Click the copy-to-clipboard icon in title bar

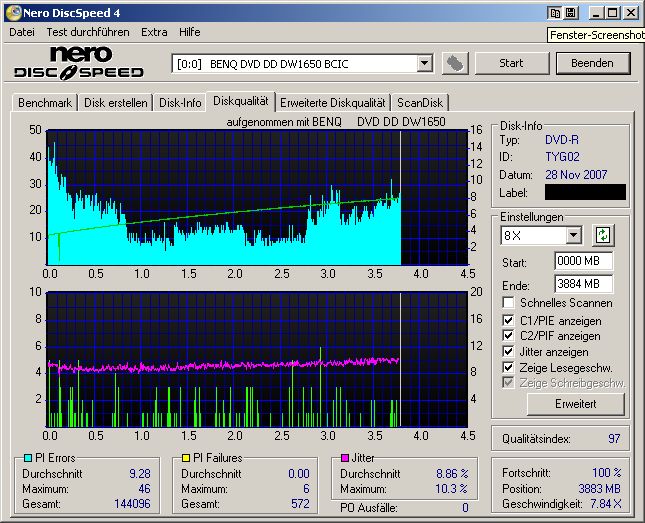553,13
